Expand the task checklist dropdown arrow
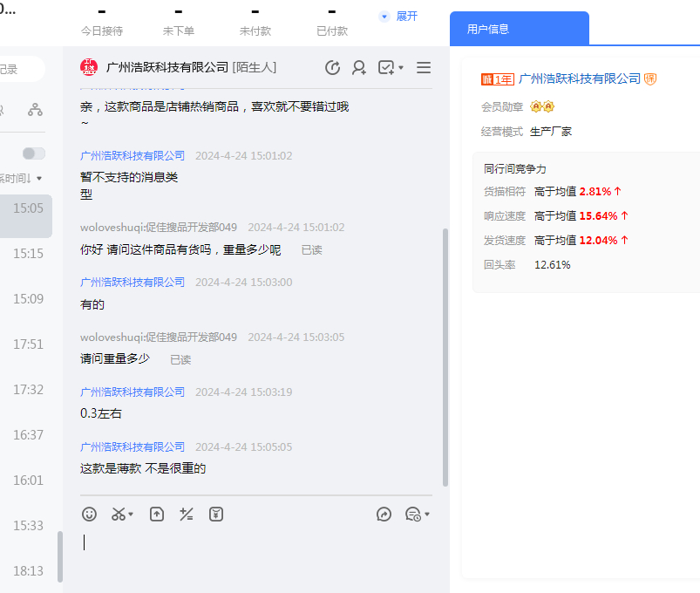Image resolution: width=700 pixels, height=593 pixels. coord(401,68)
